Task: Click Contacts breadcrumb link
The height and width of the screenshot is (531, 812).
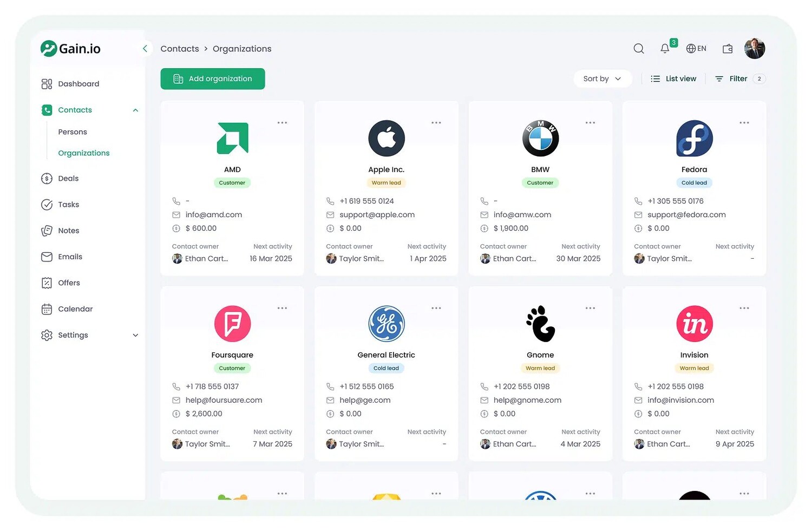Action: [180, 49]
